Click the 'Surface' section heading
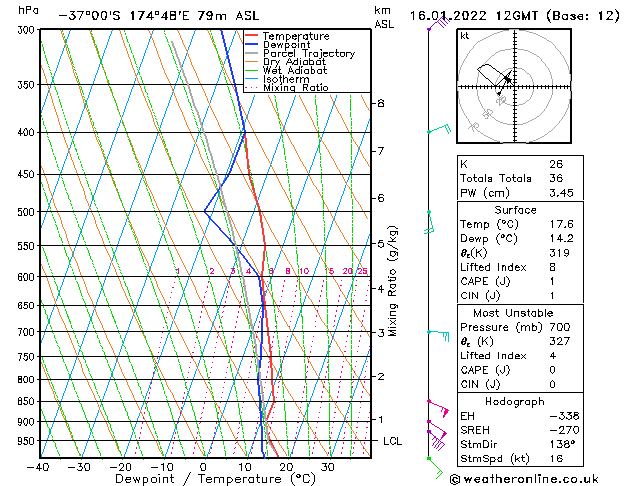The image size is (629, 486). tap(515, 210)
